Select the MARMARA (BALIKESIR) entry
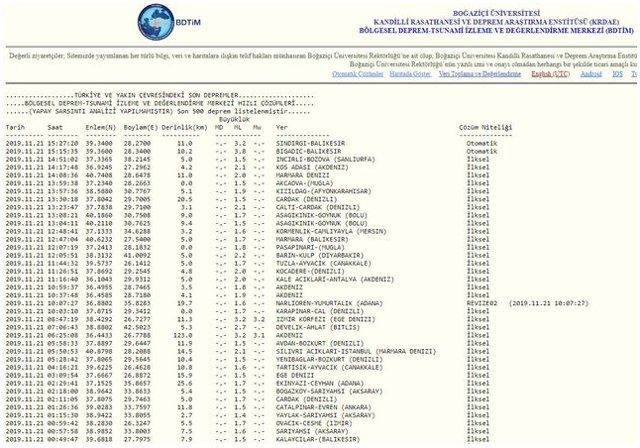The width and height of the screenshot is (640, 448). 312,240
